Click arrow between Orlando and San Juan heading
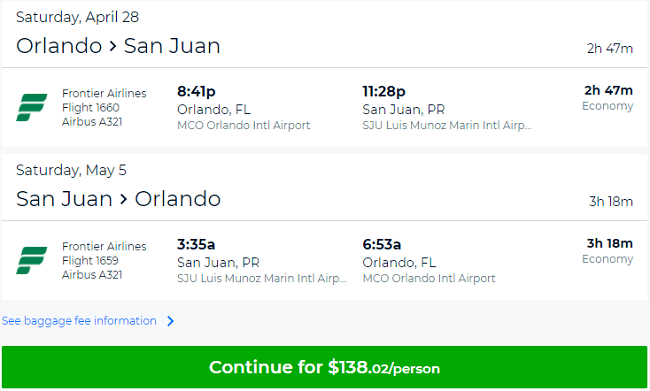The width and height of the screenshot is (650, 391). coord(113,46)
